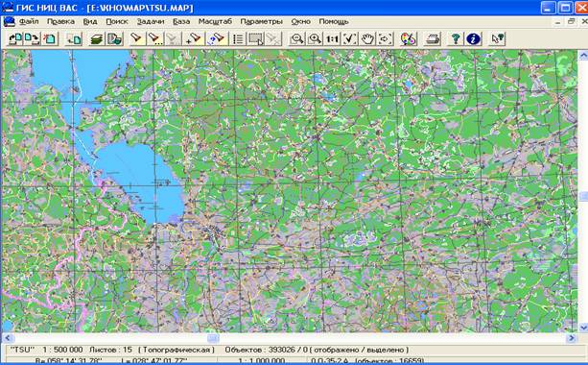Screen dimensions: 588x365
Task: Click the horizontal scrollbar thumb below map
Action: pos(213,338)
